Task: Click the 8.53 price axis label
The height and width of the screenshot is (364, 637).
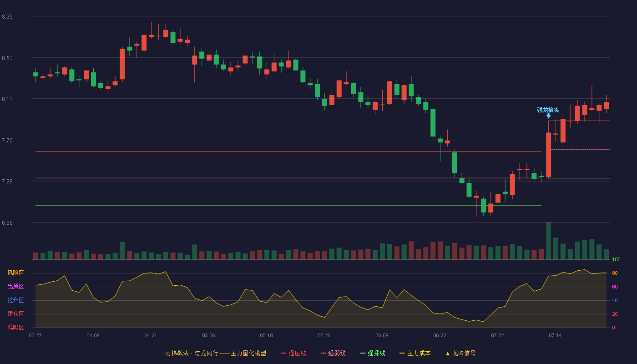Action: coord(7,58)
